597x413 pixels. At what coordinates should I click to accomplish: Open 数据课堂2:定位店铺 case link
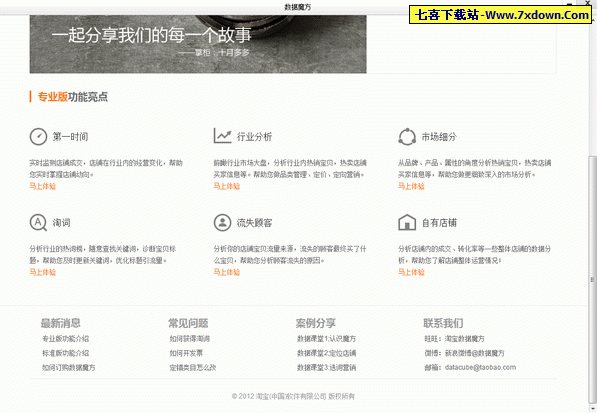[326, 353]
